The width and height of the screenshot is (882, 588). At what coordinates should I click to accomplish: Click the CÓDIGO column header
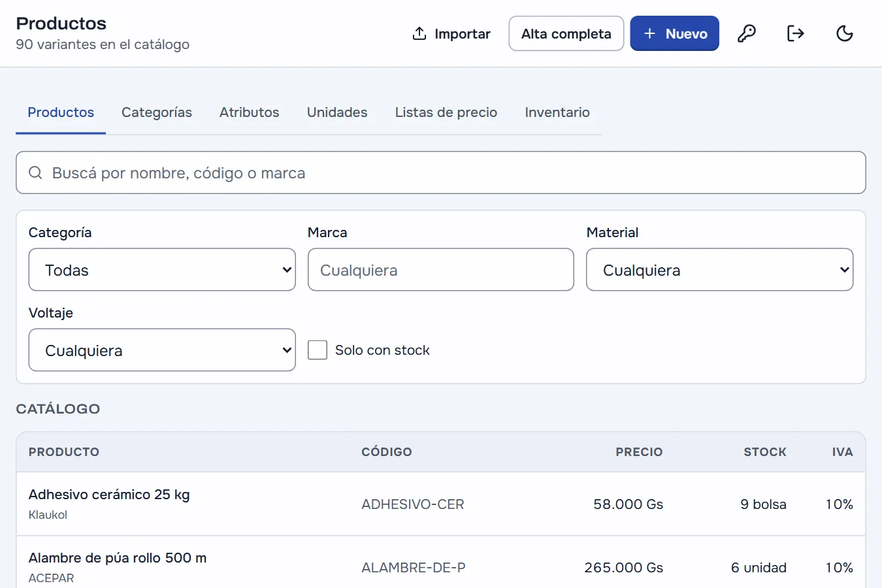point(387,452)
